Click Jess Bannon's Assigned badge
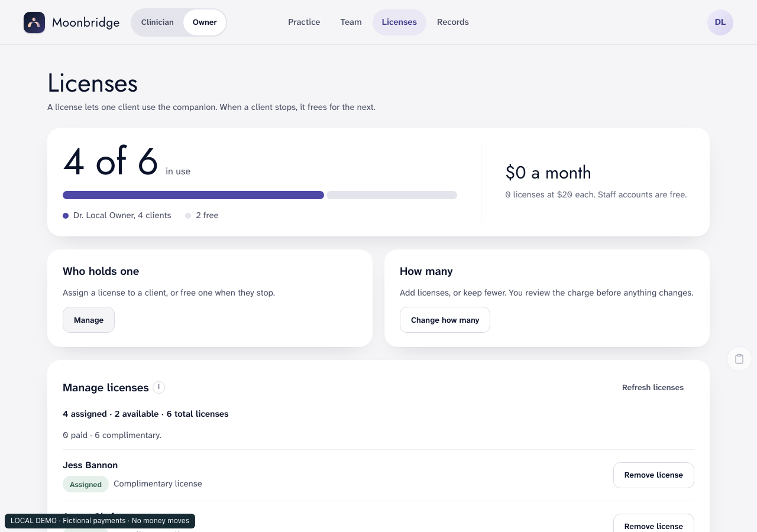Image resolution: width=757 pixels, height=532 pixels. [x=86, y=484]
